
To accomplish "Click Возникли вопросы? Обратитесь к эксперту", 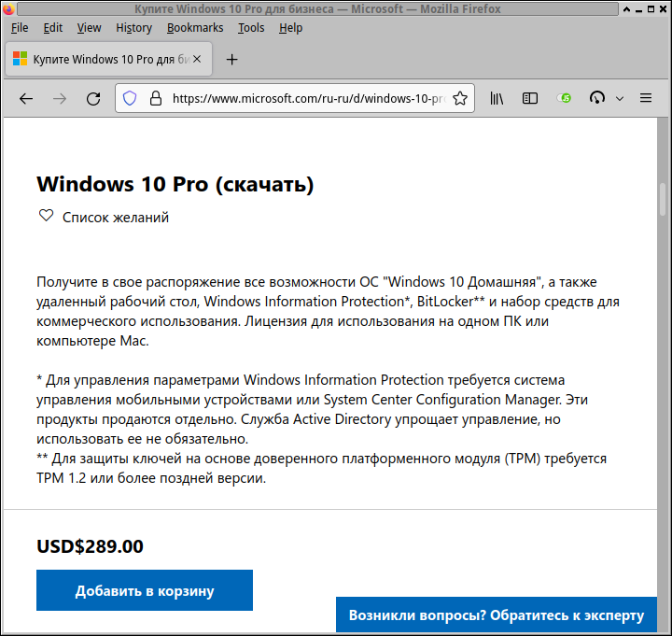I will tap(497, 615).
